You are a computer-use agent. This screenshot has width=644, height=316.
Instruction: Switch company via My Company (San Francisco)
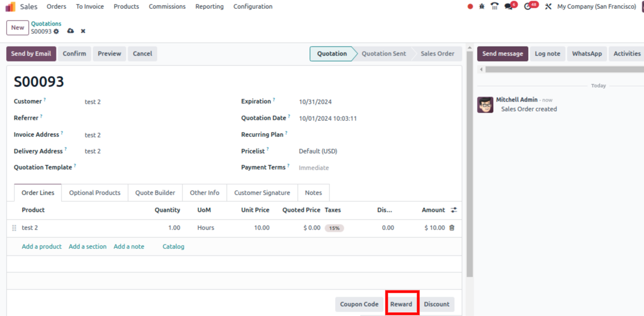596,7
